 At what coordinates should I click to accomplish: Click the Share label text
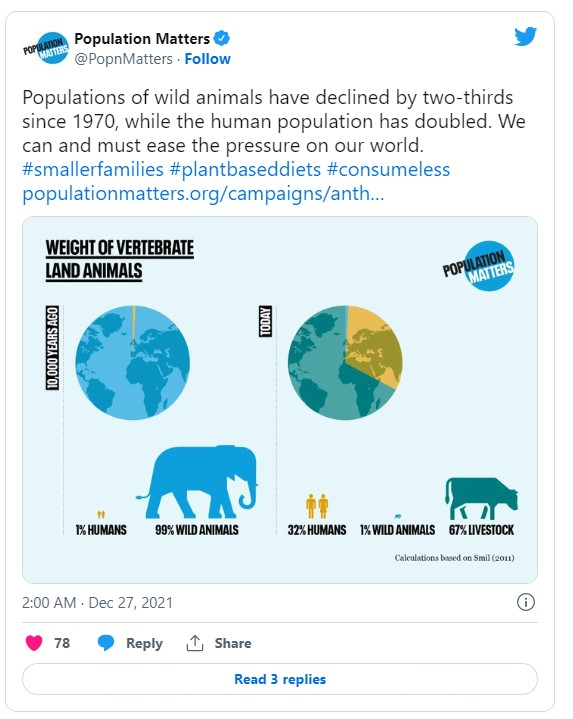233,643
